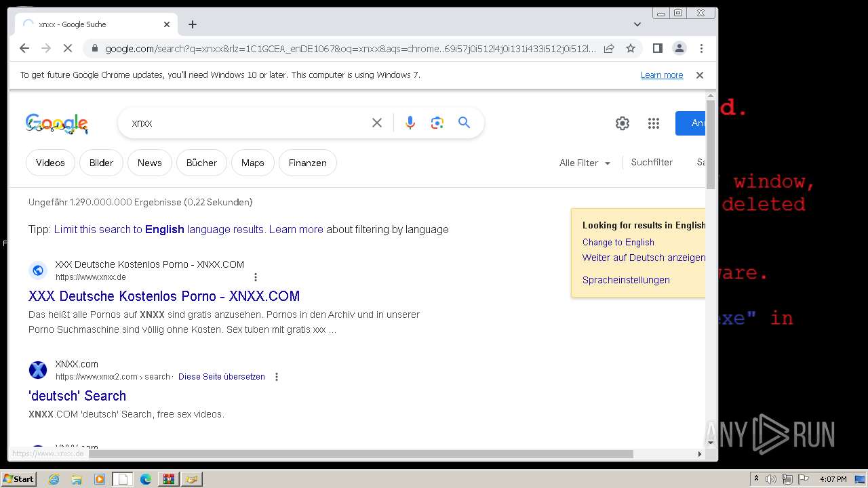Click in the Google search input field
This screenshot has width=868, height=488.
pos(245,123)
